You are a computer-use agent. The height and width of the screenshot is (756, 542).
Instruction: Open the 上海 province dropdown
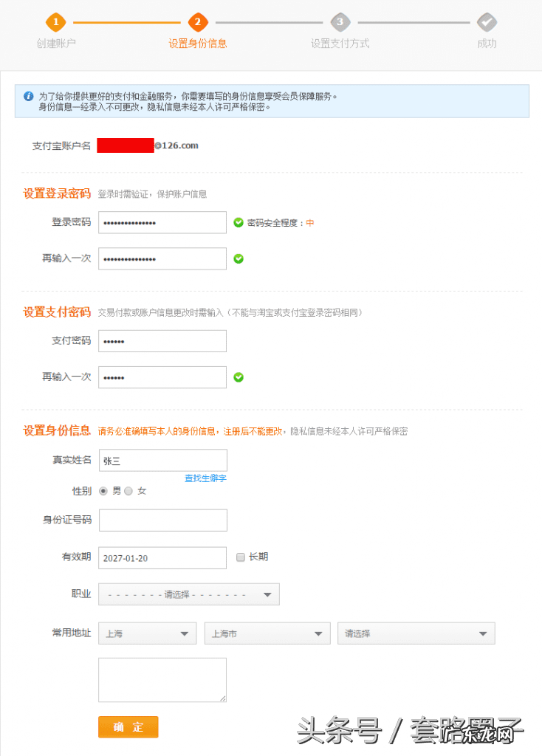[x=146, y=633]
